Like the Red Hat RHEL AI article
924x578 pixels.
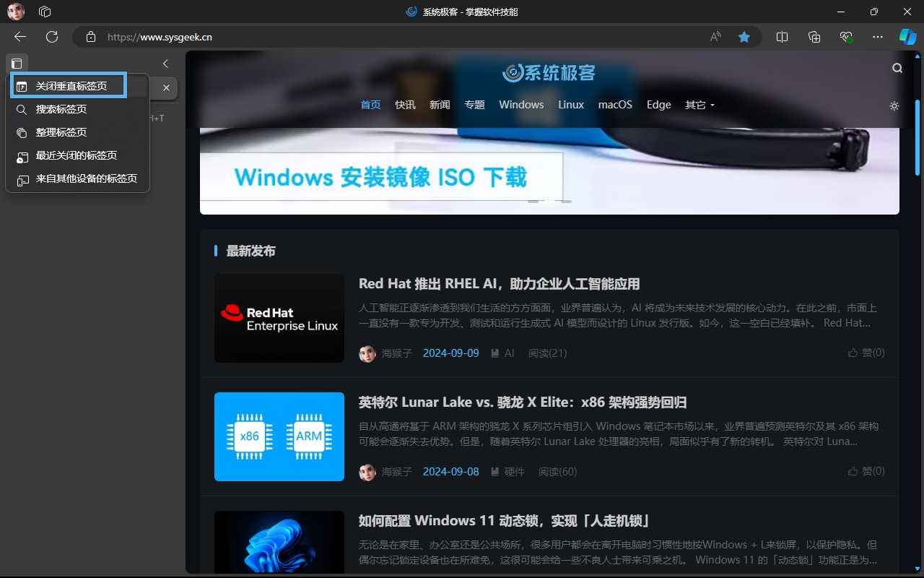(x=866, y=353)
